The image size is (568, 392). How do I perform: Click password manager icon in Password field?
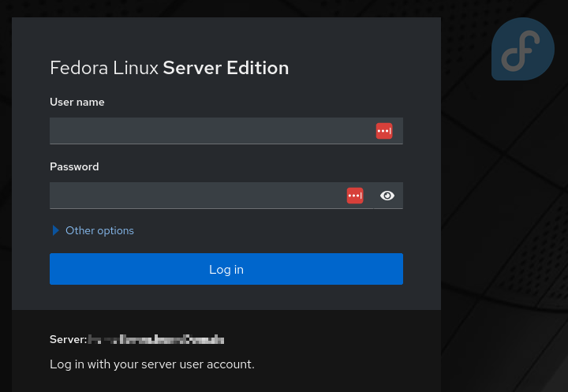355,196
